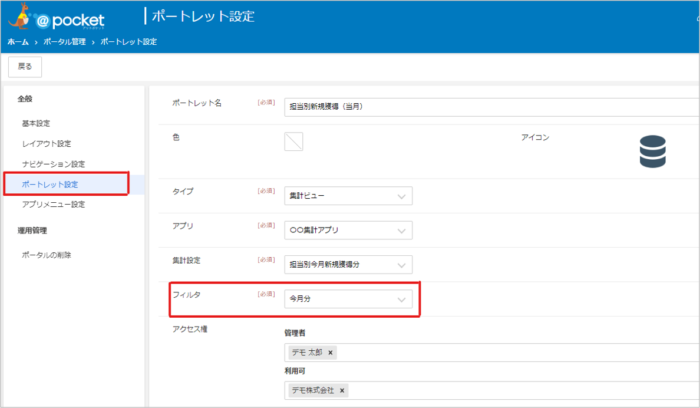Click the アクセス権 label
The height and width of the screenshot is (408, 700).
[190, 329]
